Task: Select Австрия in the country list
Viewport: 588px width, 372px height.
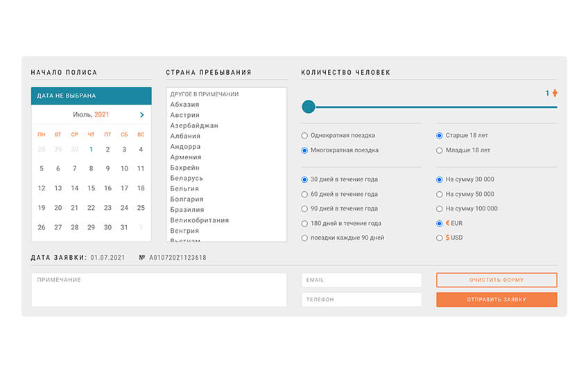Action: [x=184, y=115]
